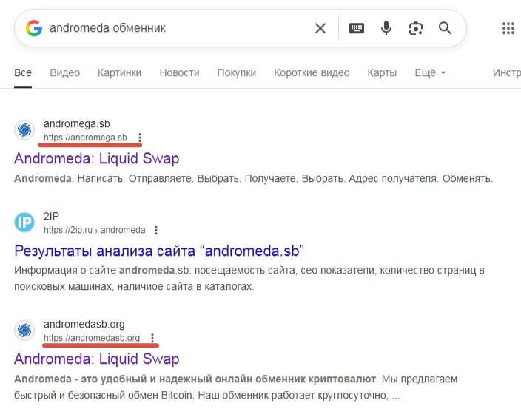Click inside the search text field
This screenshot has width=521, height=420.
coord(178,28)
